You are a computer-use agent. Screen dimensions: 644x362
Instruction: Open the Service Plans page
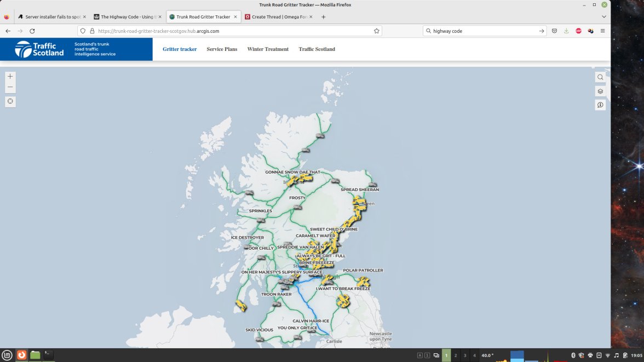(x=222, y=49)
